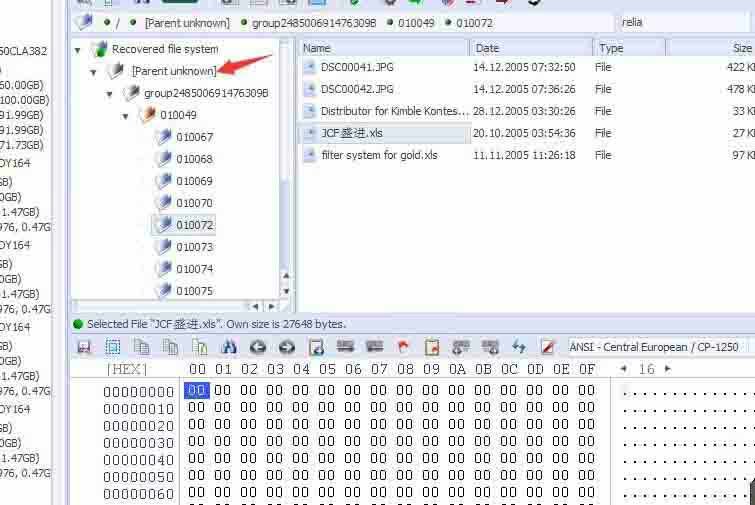Select folder 010073 in the tree
This screenshot has height=505, width=755.
(194, 247)
